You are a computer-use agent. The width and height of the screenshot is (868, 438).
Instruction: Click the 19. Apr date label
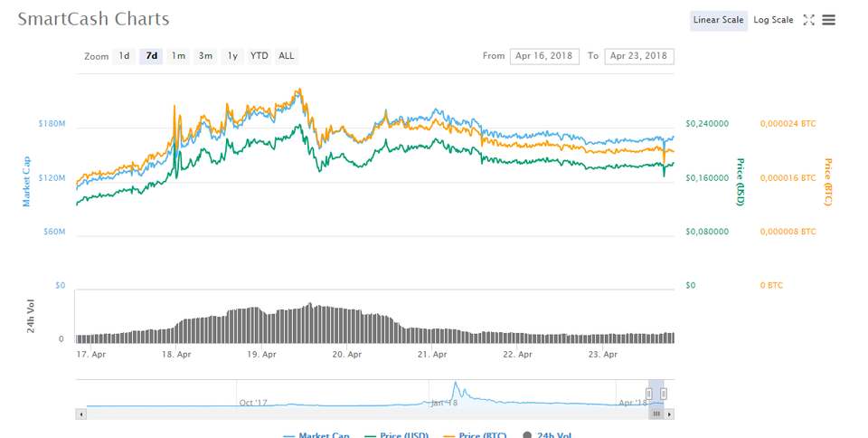pos(261,355)
